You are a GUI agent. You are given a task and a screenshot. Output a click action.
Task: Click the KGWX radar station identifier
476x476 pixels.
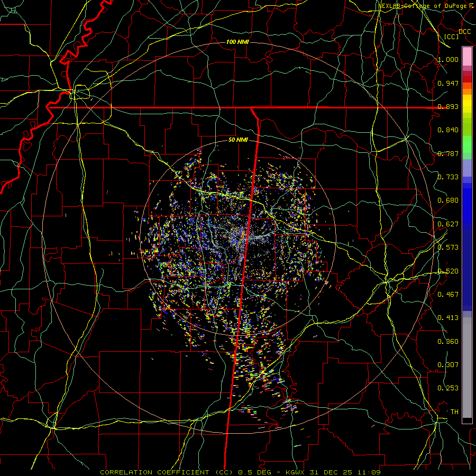pos(296,472)
